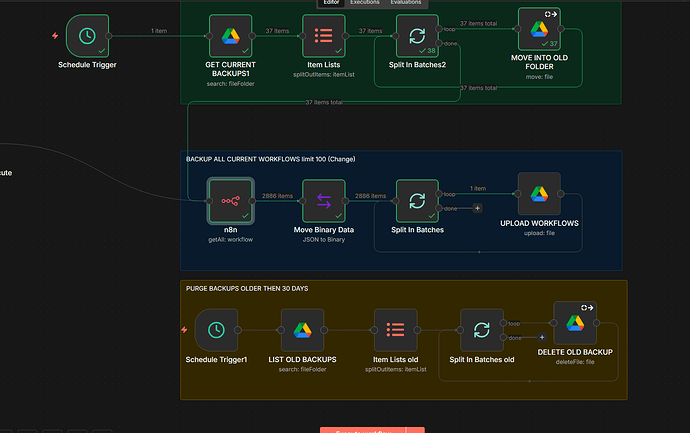Click the DELETE OLD BACKUP node
Viewport: 690px width, 433px height.
[x=575, y=322]
